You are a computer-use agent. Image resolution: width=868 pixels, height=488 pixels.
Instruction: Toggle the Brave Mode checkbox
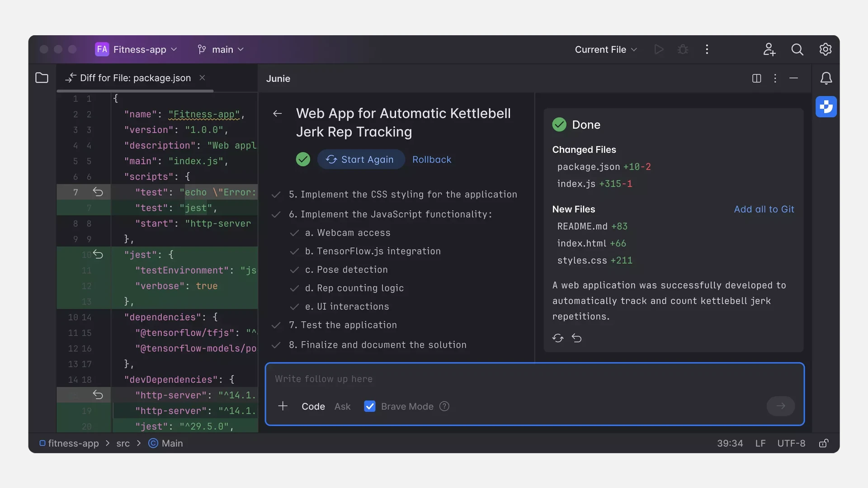(x=370, y=406)
